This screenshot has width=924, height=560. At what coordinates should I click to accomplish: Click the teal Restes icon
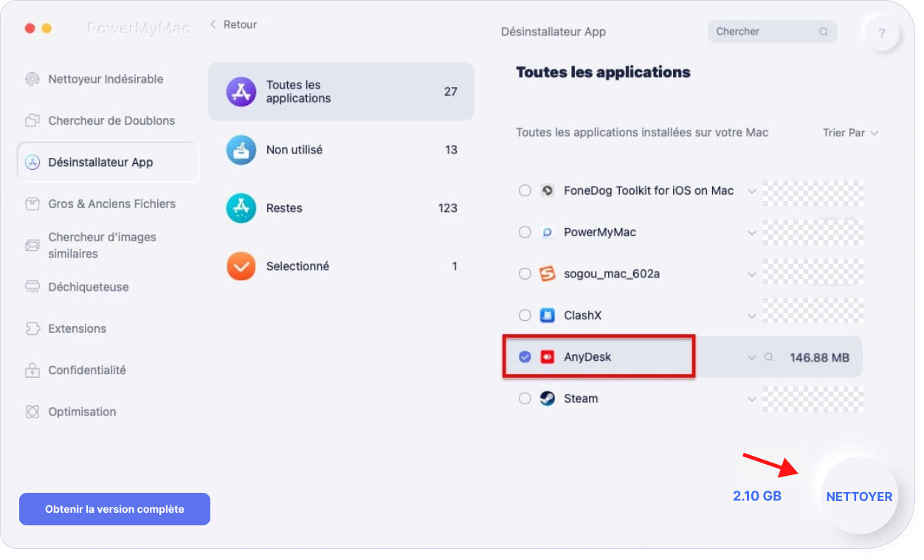[241, 208]
